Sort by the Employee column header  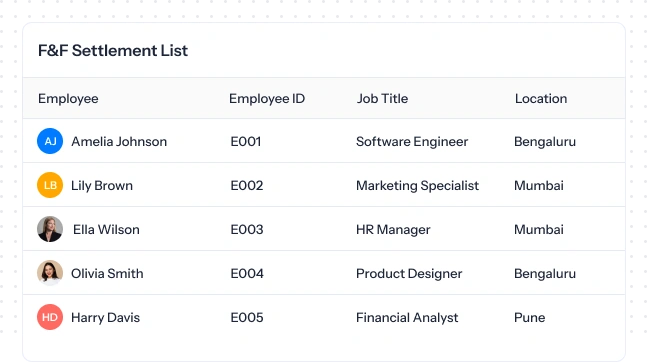tap(68, 99)
